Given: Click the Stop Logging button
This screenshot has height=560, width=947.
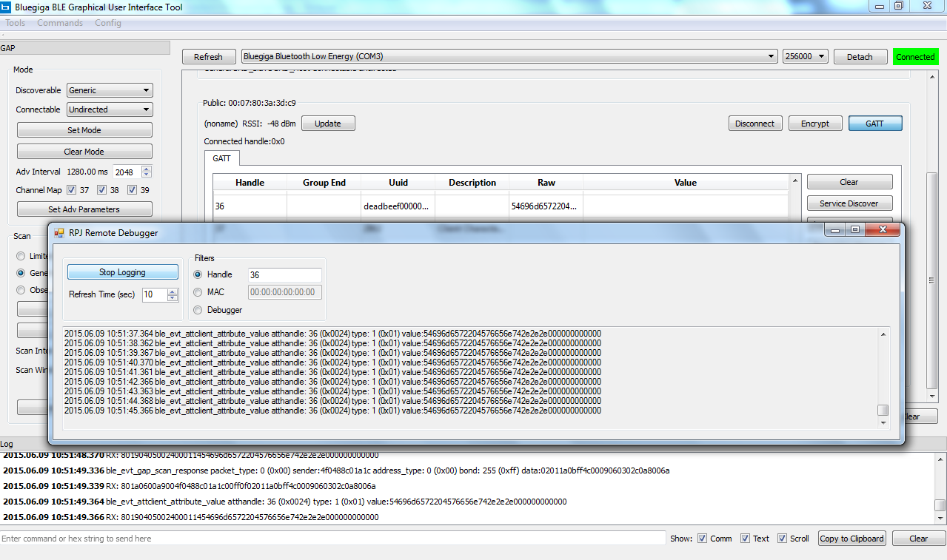Looking at the screenshot, I should 123,272.
